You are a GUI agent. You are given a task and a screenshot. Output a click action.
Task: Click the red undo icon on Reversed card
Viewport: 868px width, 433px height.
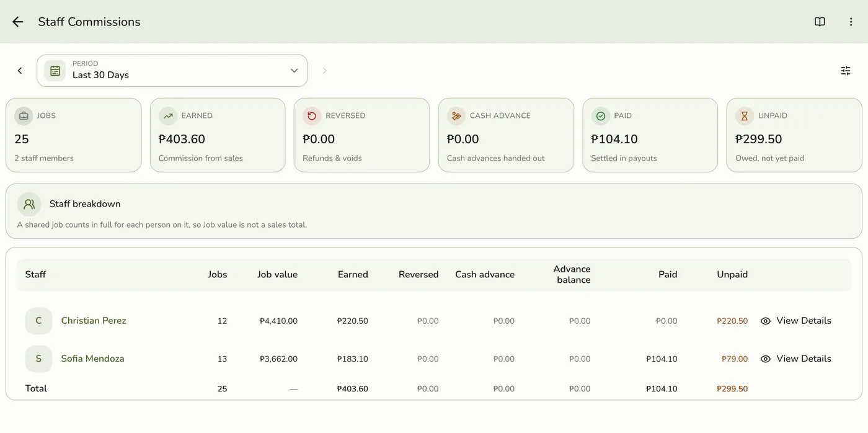[312, 116]
